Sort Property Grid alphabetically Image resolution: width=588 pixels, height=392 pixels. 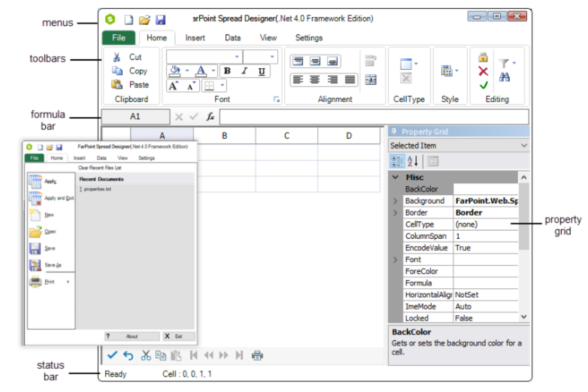(x=413, y=161)
